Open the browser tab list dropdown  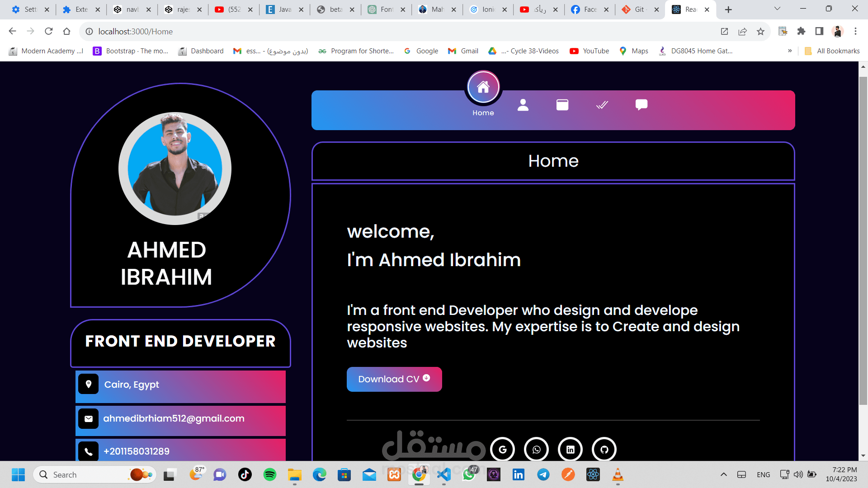click(777, 9)
